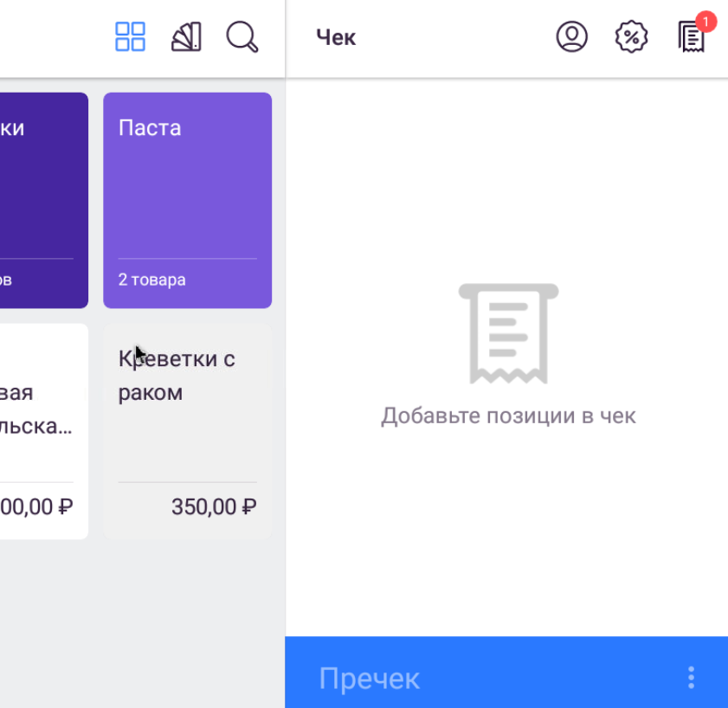728x708 pixels.
Task: Click the empty receipt placeholder image
Action: (508, 333)
